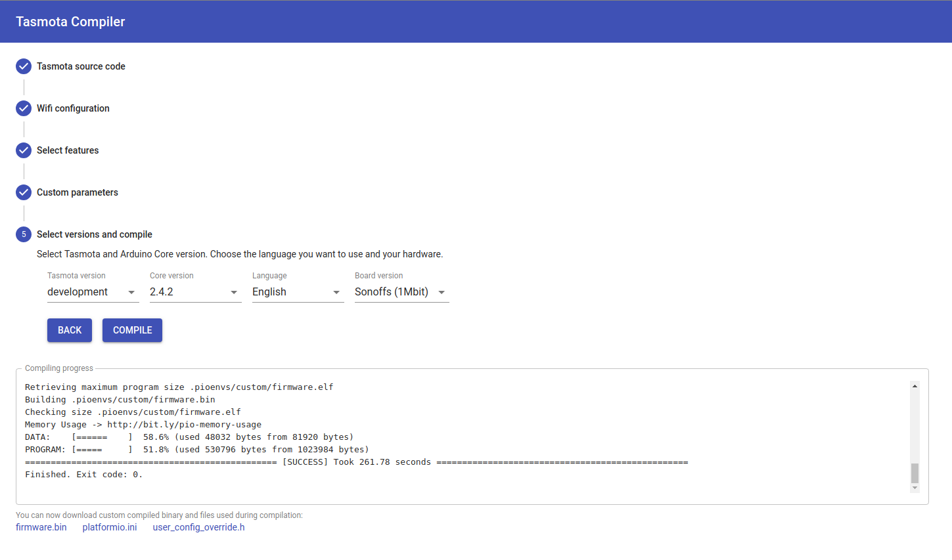This screenshot has height=560, width=952.
Task: Click the Tasmota Compiler header title
Action: tap(70, 22)
